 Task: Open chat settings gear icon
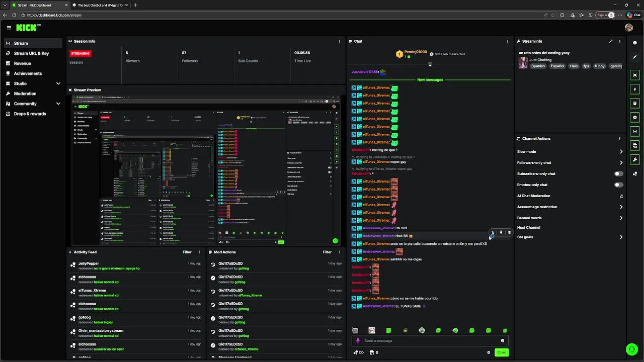(x=489, y=352)
